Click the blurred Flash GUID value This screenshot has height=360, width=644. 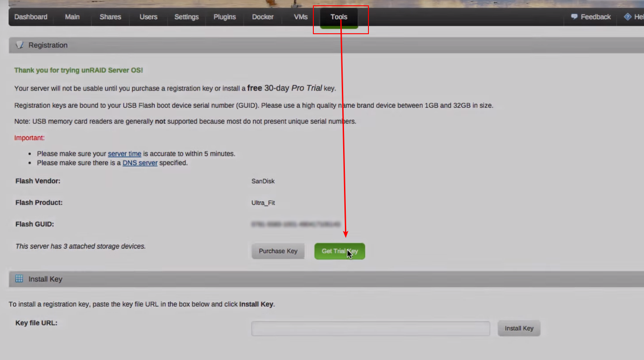click(x=296, y=225)
